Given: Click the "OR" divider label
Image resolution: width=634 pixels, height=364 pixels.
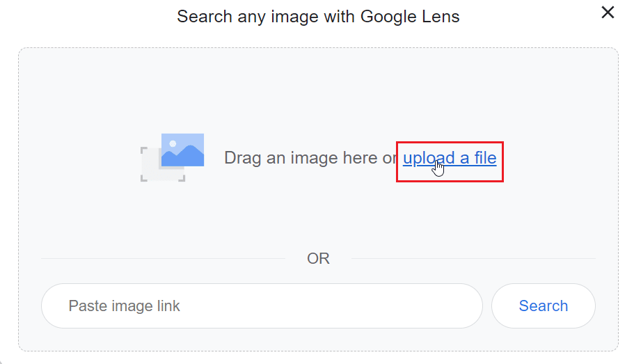Looking at the screenshot, I should pyautogui.click(x=318, y=259).
